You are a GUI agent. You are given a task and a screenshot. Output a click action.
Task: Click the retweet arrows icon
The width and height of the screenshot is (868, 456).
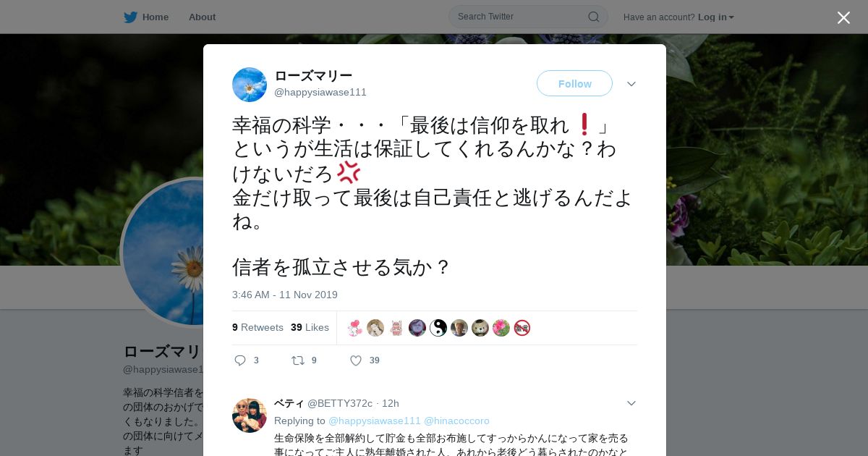click(298, 360)
